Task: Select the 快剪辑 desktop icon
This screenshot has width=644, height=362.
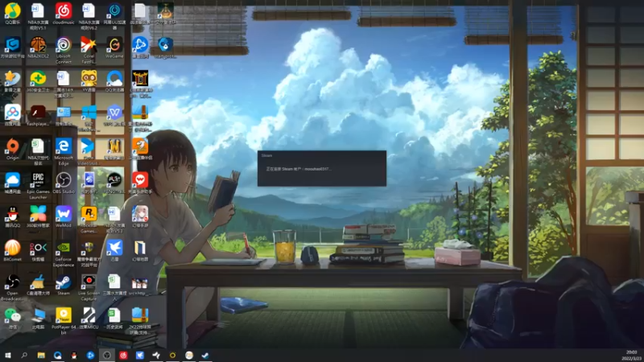Action: point(38,250)
